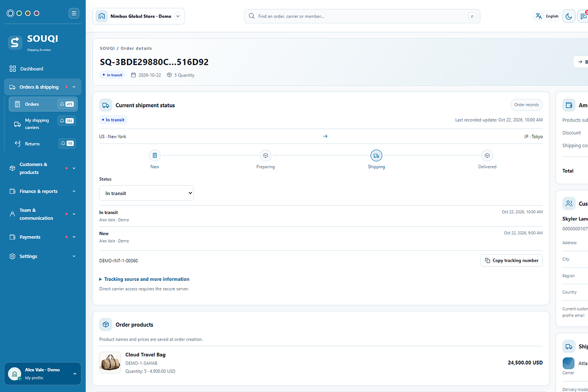Open the Status dropdown showing In transit
Viewport: 588px width, 392px height.
point(147,193)
